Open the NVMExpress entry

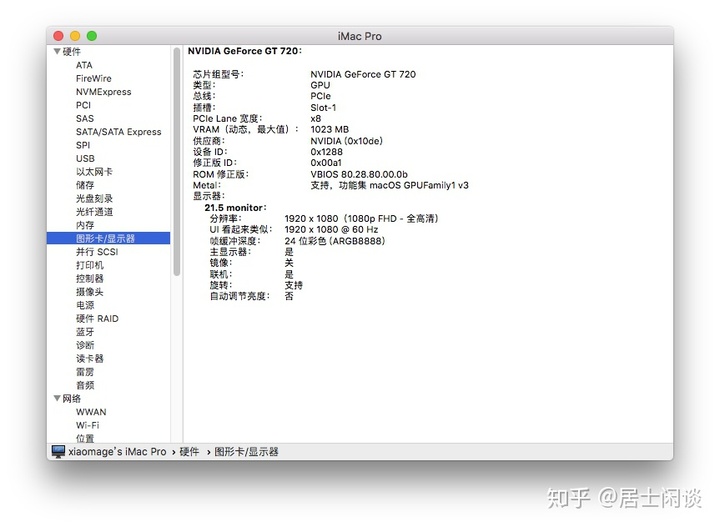coord(103,92)
